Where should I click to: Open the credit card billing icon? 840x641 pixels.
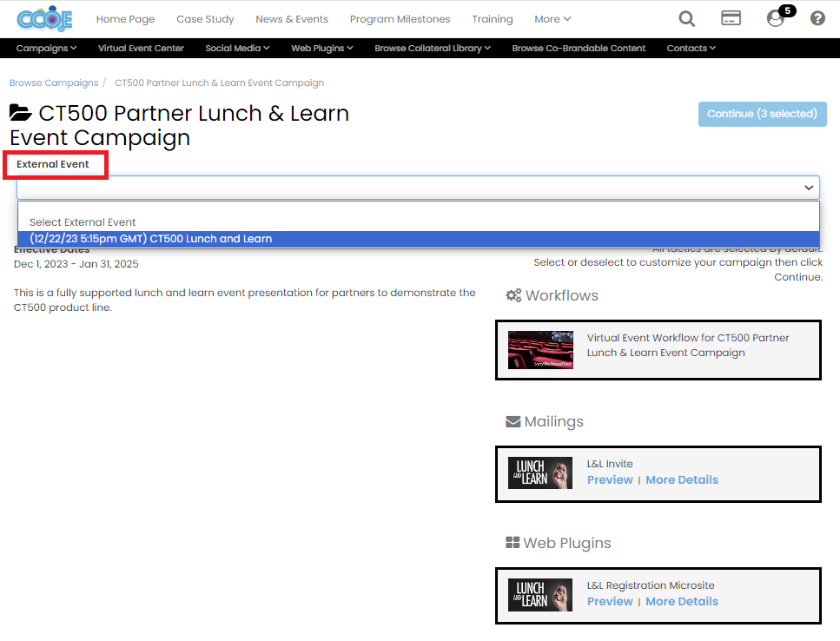click(731, 18)
